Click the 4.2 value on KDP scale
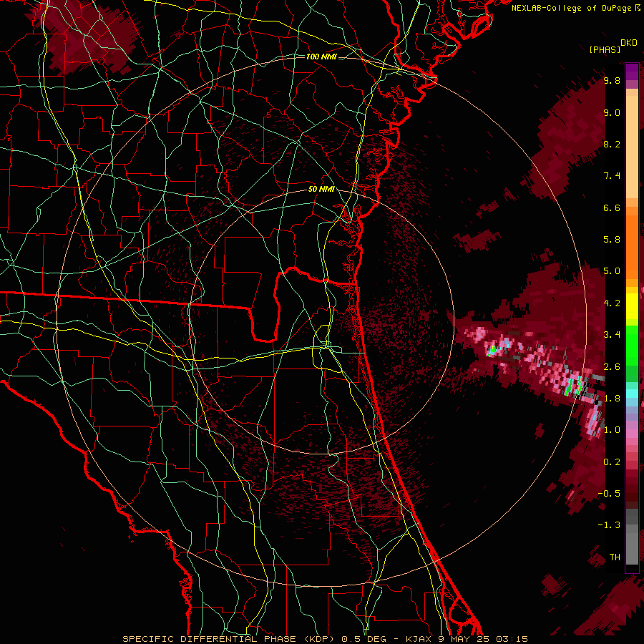Viewport: 644px width, 644px height. [612, 303]
